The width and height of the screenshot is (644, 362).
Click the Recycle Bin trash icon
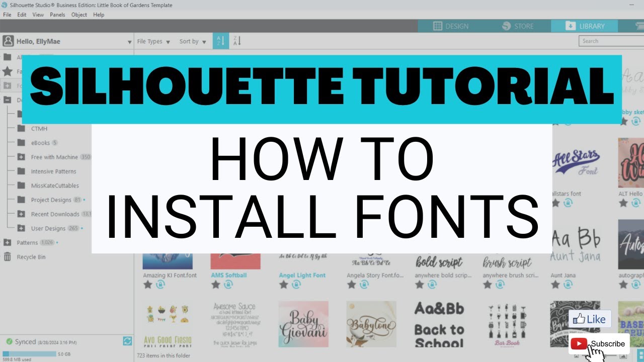click(x=8, y=257)
